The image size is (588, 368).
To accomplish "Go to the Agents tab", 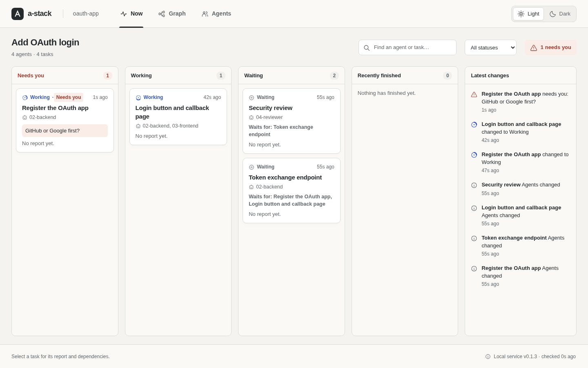I will [216, 14].
